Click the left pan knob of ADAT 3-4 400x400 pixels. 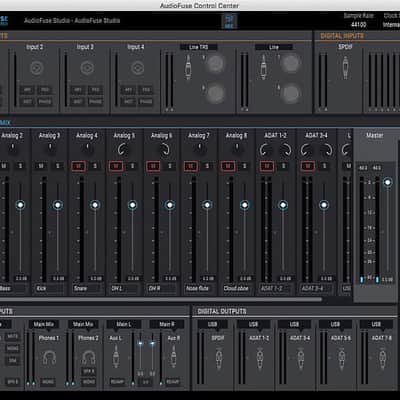pyautogui.click(x=307, y=150)
